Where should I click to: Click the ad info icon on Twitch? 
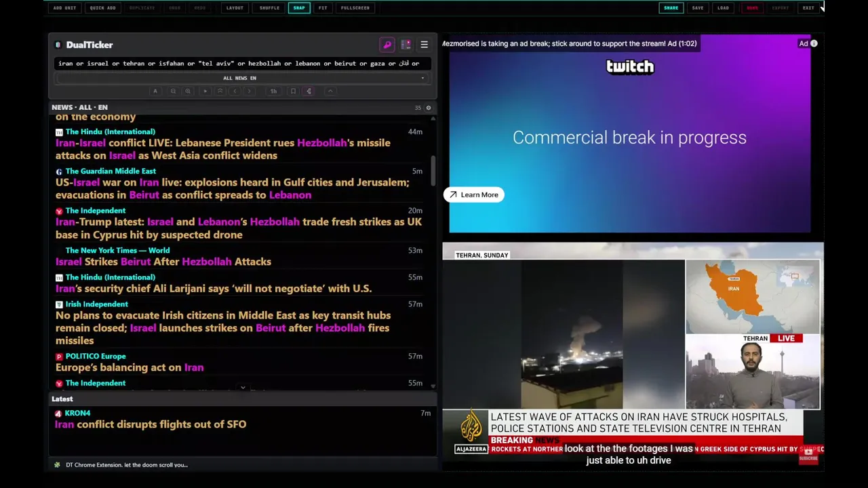tap(814, 43)
